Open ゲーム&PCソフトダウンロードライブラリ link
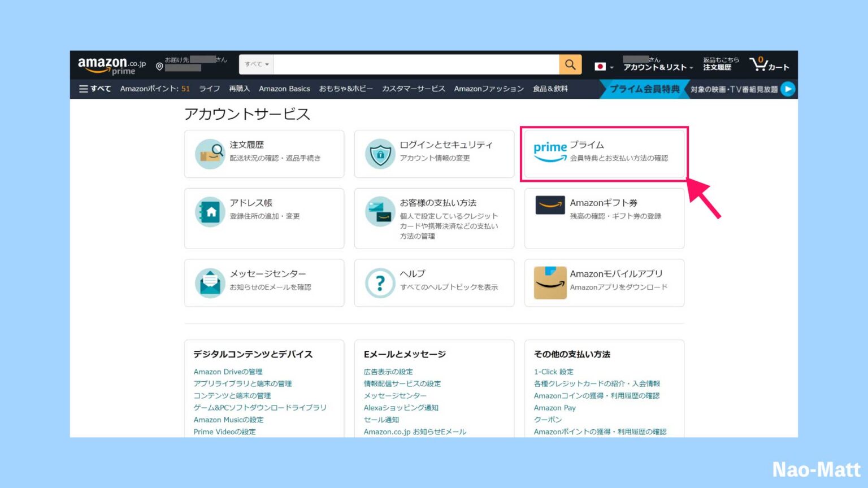Screen dimensions: 868x488 click(x=260, y=407)
